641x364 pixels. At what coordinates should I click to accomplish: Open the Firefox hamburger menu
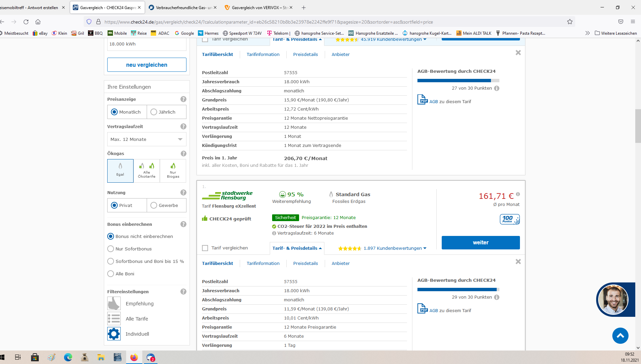tap(633, 22)
